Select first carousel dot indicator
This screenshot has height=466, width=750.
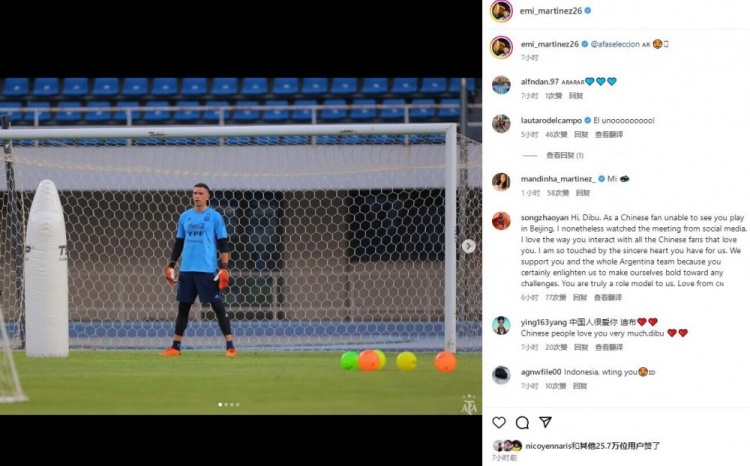(220, 405)
